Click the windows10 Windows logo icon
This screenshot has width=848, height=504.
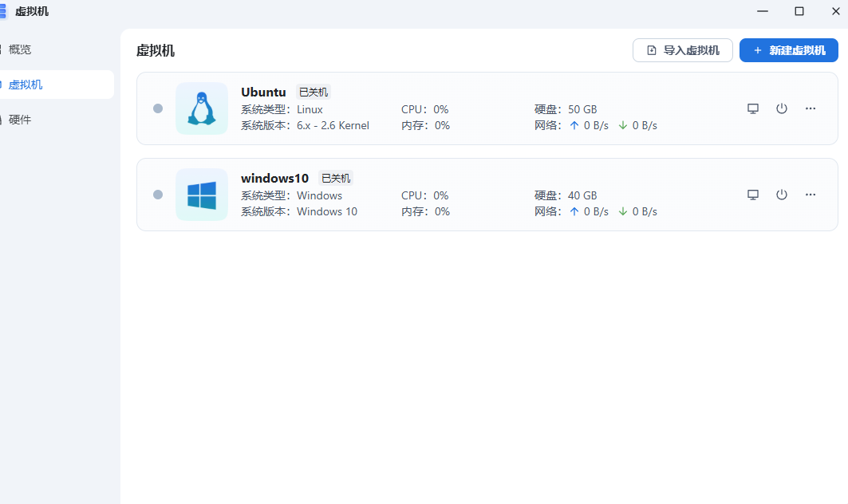[x=202, y=195]
